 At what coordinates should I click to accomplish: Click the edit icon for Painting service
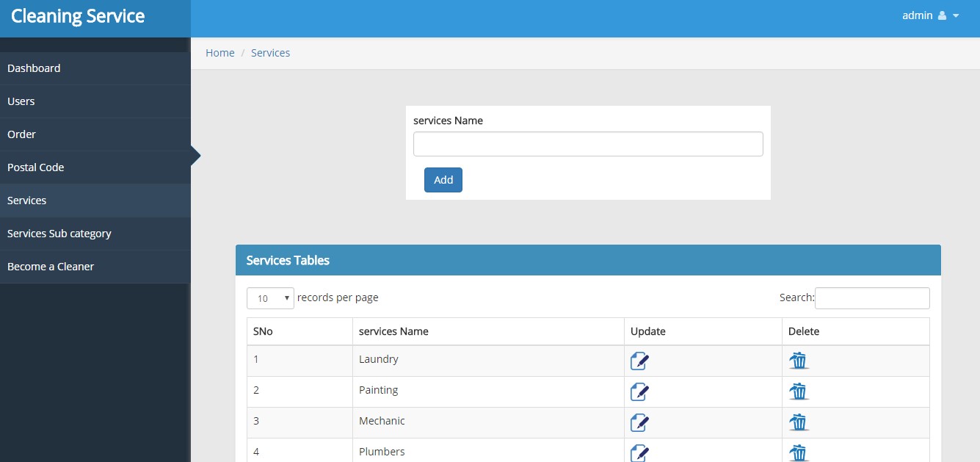(x=639, y=391)
